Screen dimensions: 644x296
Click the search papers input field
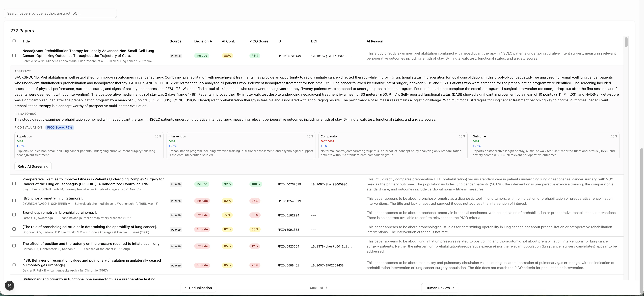[x=60, y=13]
